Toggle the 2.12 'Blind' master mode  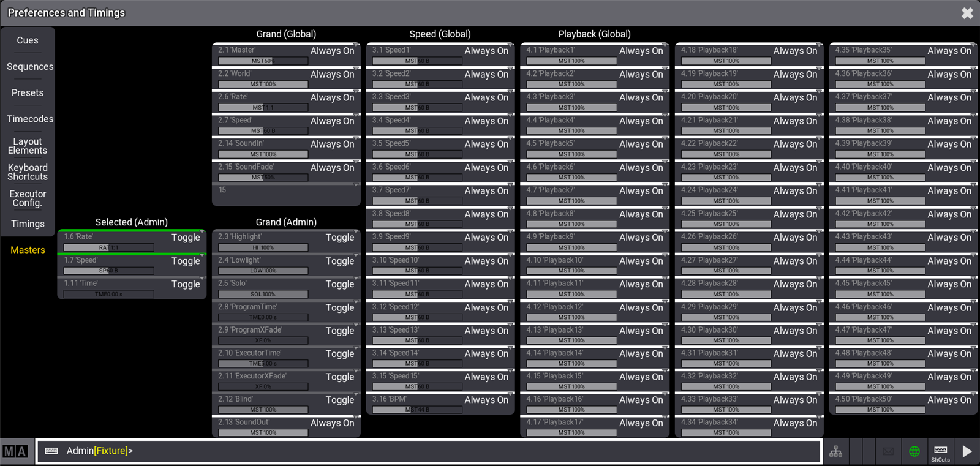[x=339, y=400]
